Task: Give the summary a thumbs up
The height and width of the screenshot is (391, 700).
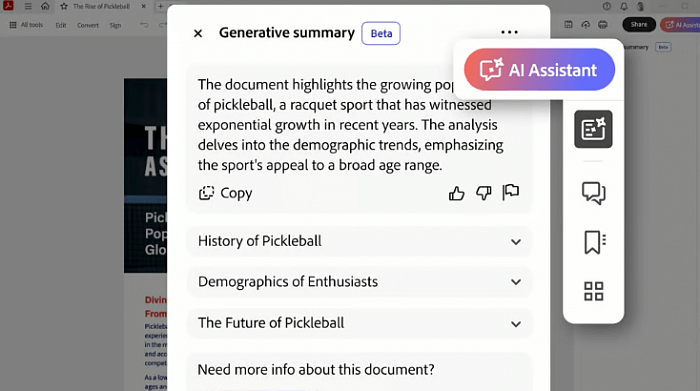Action: [456, 193]
